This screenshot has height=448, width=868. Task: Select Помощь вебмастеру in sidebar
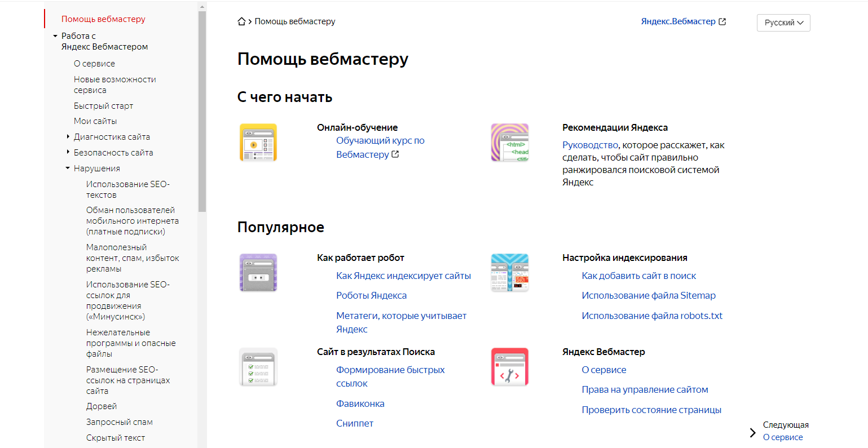(103, 19)
